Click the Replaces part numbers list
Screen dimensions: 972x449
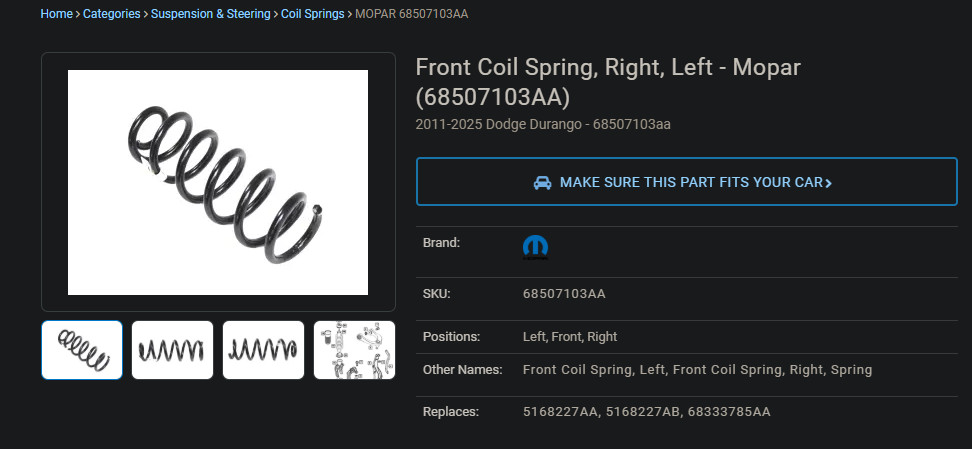point(646,412)
